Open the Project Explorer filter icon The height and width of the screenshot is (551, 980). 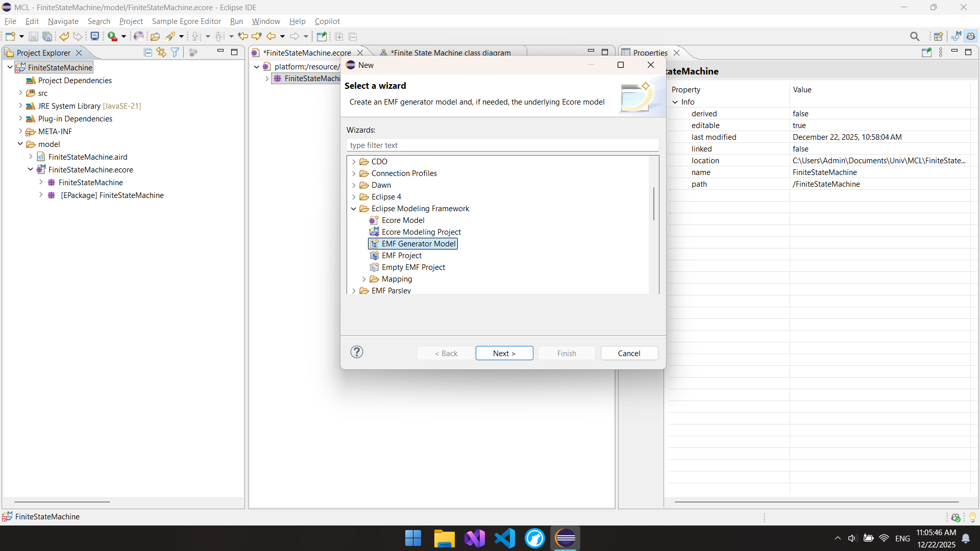tap(175, 53)
